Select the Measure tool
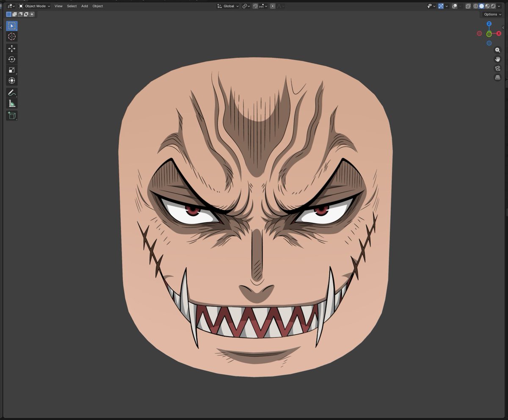 pos(12,103)
